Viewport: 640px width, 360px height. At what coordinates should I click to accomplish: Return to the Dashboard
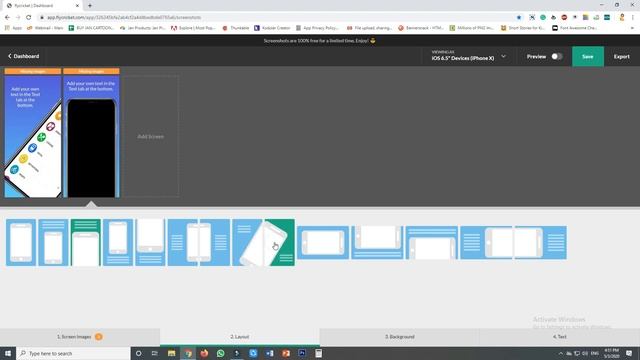pos(24,56)
